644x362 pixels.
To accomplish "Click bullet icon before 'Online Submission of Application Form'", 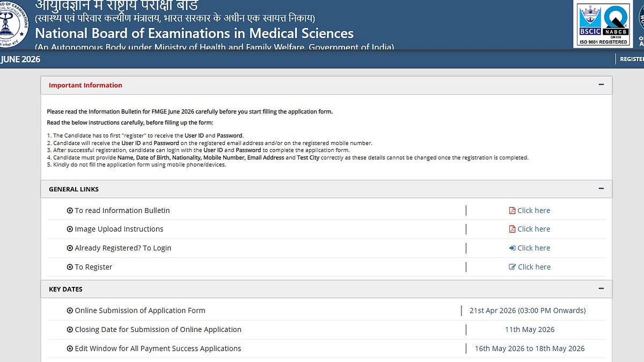I will coord(70,311).
